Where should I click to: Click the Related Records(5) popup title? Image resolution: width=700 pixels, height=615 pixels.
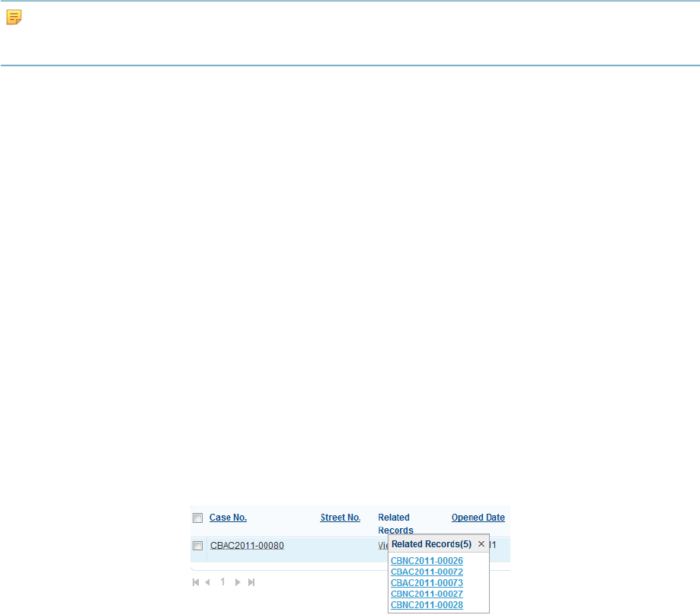[x=431, y=544]
